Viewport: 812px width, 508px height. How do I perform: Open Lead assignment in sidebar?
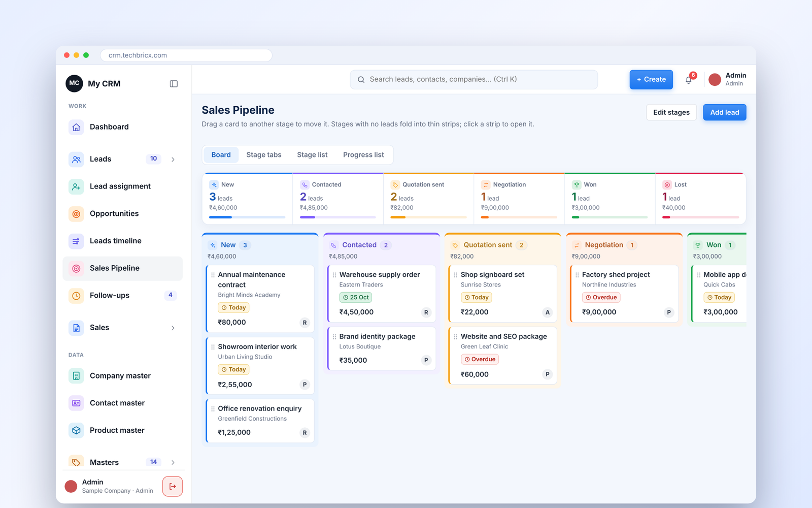pos(122,186)
